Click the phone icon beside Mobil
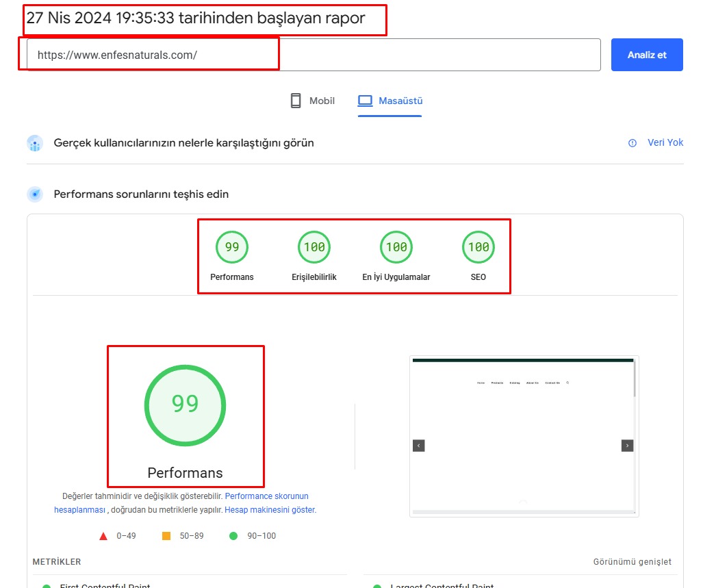Image resolution: width=703 pixels, height=588 pixels. [x=296, y=101]
